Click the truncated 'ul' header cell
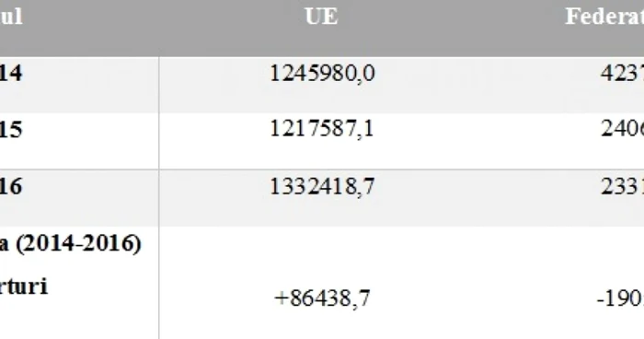Image resolution: width=644 pixels, height=339 pixels. point(11,17)
